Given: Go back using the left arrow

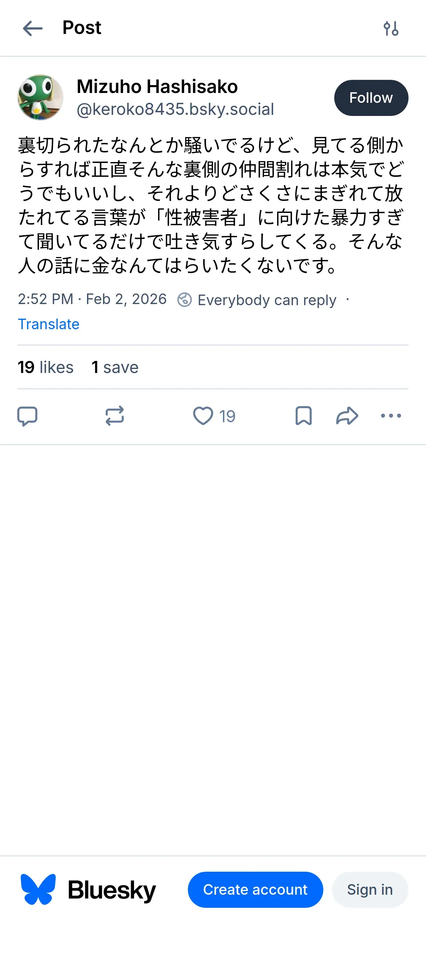Looking at the screenshot, I should [33, 28].
